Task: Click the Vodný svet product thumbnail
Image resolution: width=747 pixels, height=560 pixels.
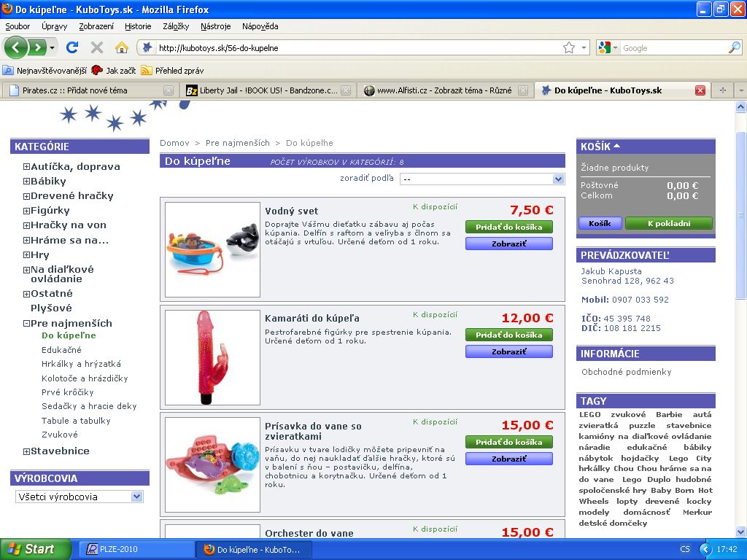Action: 212,249
